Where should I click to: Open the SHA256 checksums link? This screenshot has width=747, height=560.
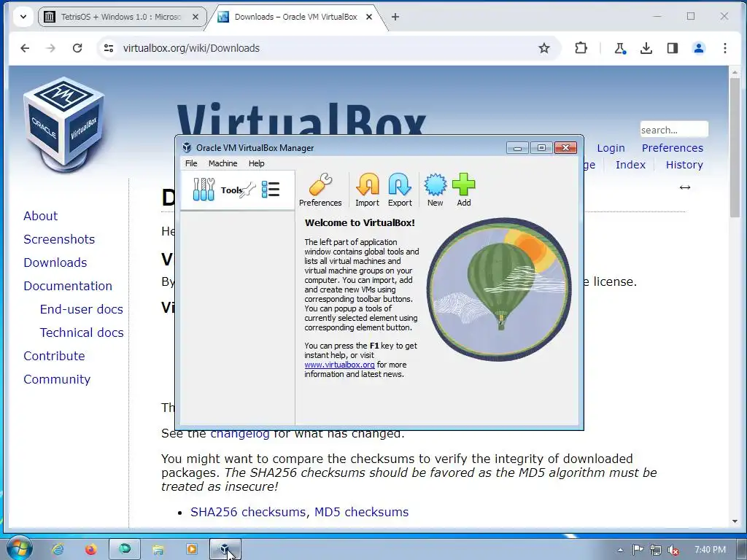pos(248,512)
